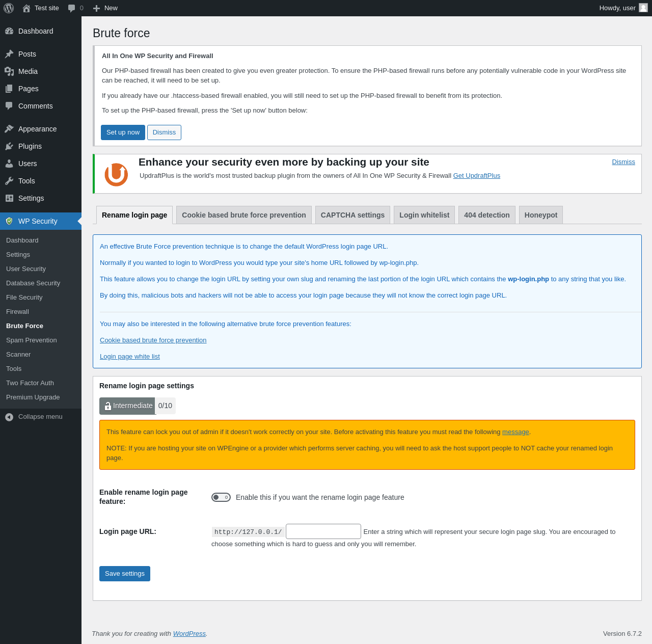Click the Settings sliders icon
This screenshot has width=652, height=644.
(x=9, y=198)
